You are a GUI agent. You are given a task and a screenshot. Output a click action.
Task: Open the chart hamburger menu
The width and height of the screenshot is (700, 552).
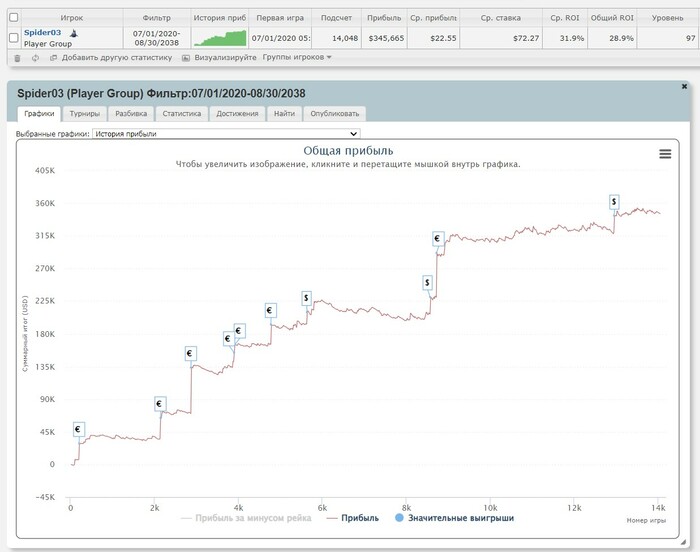pos(665,154)
